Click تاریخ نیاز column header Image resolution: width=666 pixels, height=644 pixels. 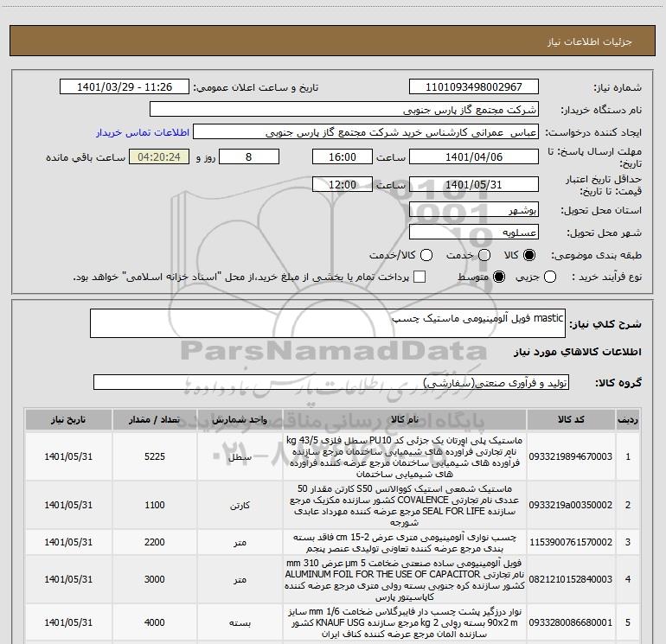68,419
